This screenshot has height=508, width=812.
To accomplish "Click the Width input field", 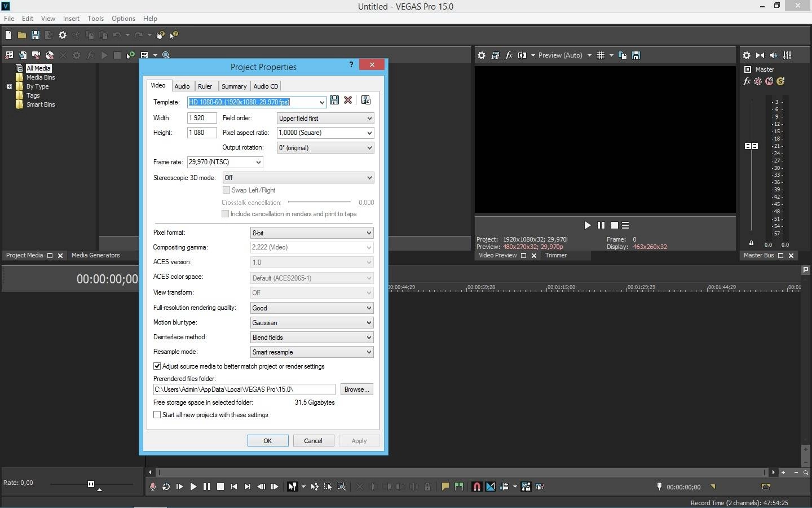I will [x=202, y=118].
